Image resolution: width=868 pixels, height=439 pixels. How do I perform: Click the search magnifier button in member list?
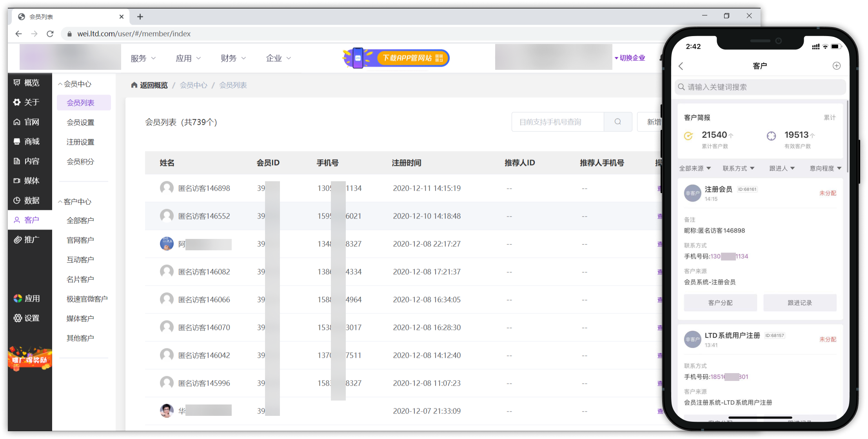pos(617,122)
